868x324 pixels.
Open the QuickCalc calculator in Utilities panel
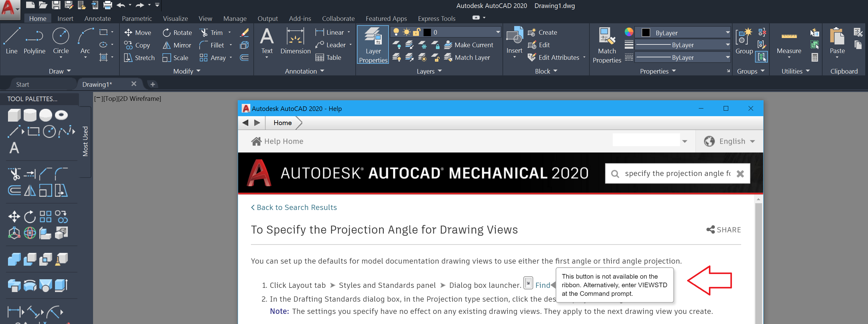tap(815, 57)
